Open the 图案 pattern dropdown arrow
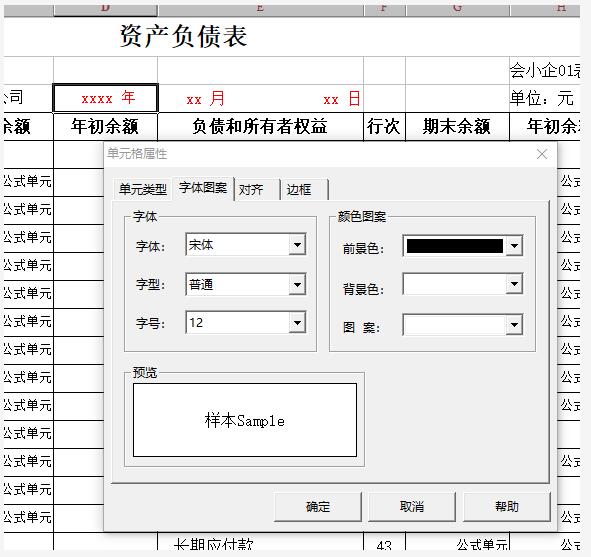 tap(514, 325)
